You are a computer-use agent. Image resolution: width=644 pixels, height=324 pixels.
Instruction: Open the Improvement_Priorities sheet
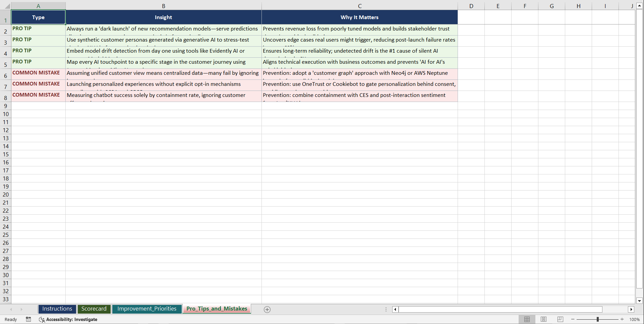(147, 309)
